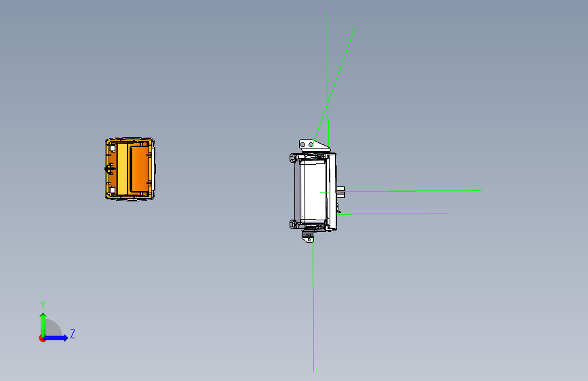This screenshot has width=588, height=381.
Task: Click the coordinate triad's green Y axis arrow
Action: coord(43,325)
